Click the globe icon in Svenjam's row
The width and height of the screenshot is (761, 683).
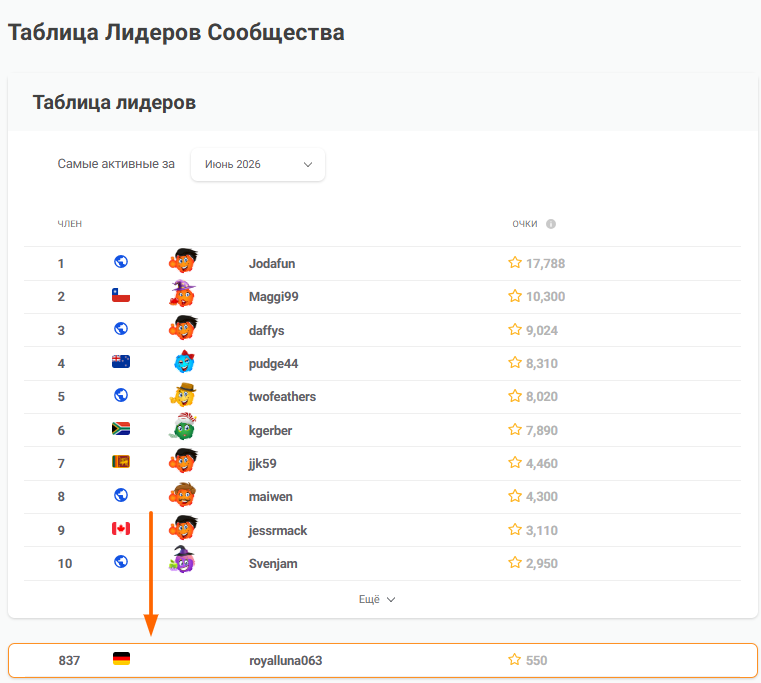(x=121, y=562)
